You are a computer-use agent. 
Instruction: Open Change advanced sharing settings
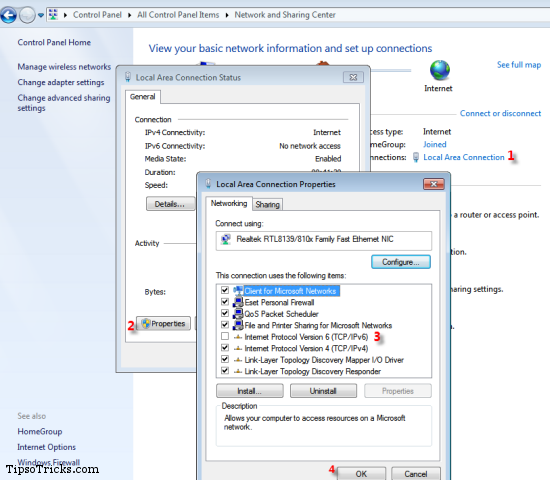tap(64, 103)
